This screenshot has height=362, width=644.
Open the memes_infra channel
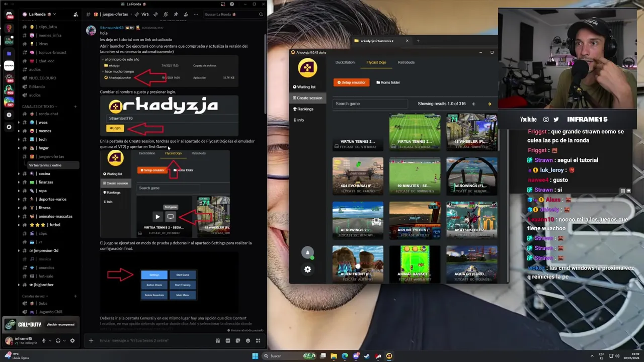[x=50, y=35]
